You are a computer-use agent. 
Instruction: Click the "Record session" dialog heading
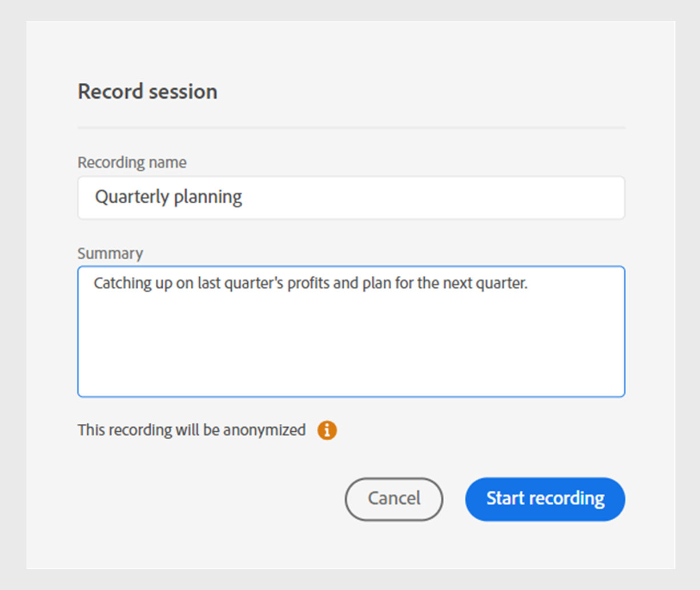(x=147, y=92)
